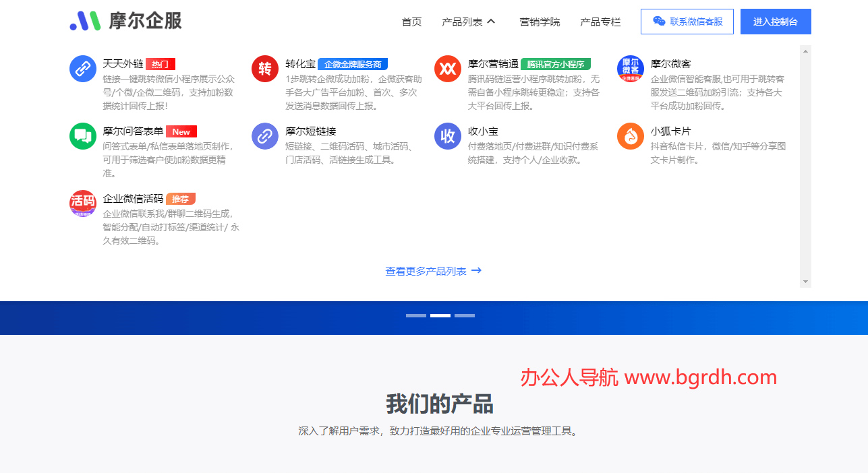Click the 联系微信客服 button
868x473 pixels.
(x=687, y=21)
